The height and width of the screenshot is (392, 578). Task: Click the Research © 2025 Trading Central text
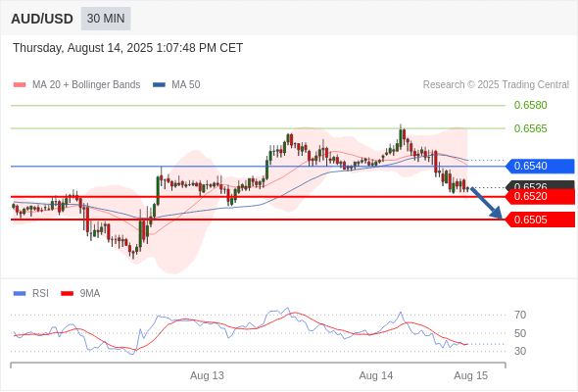[x=496, y=85]
